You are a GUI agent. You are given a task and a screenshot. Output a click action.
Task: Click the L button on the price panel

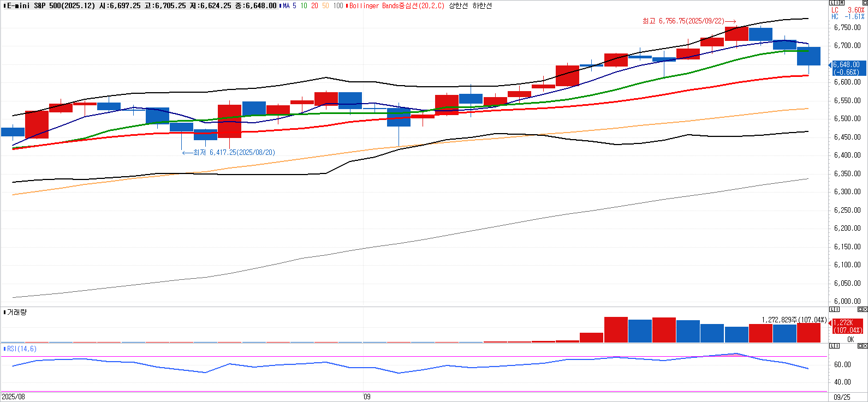[831, 3]
